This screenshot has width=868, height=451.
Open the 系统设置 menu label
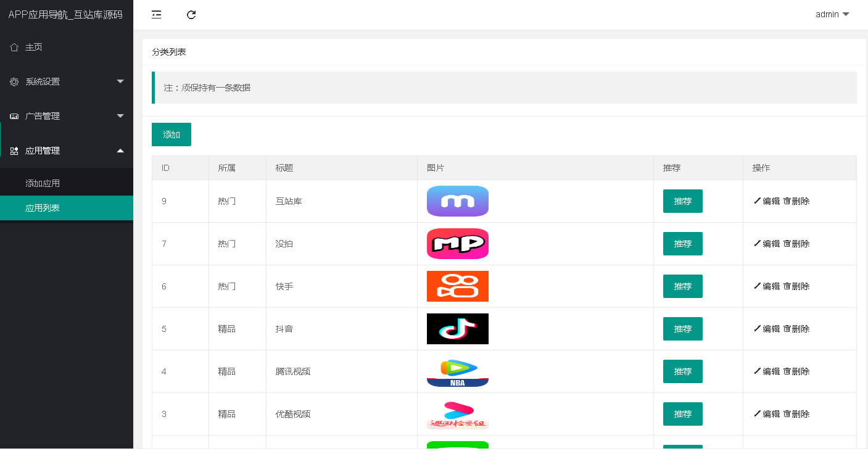point(43,81)
